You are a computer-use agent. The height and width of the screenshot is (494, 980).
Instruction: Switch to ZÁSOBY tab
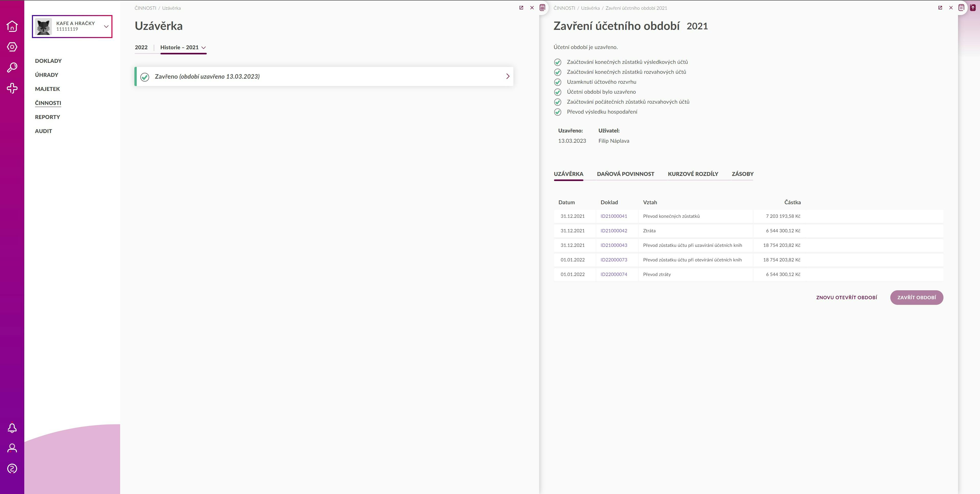click(x=743, y=174)
